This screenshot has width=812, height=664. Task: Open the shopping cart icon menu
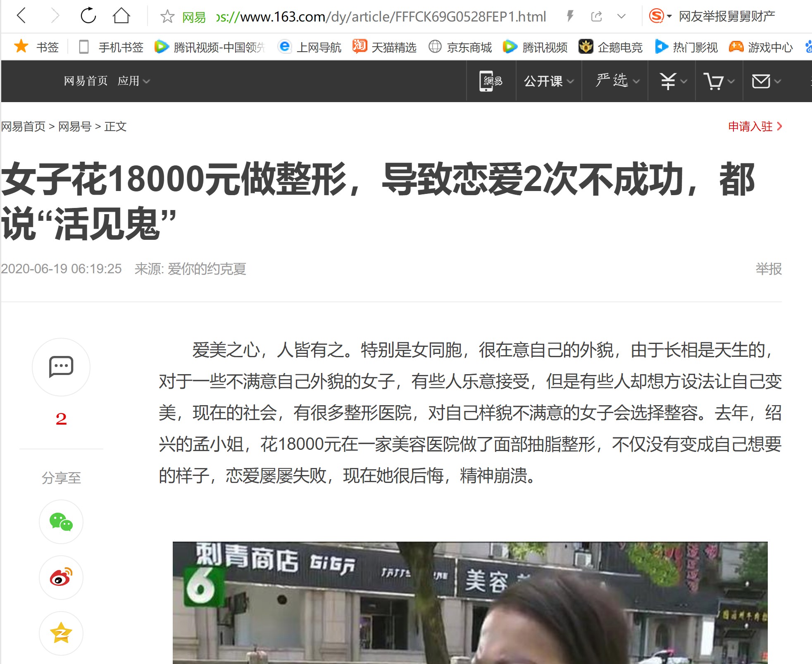tap(719, 81)
